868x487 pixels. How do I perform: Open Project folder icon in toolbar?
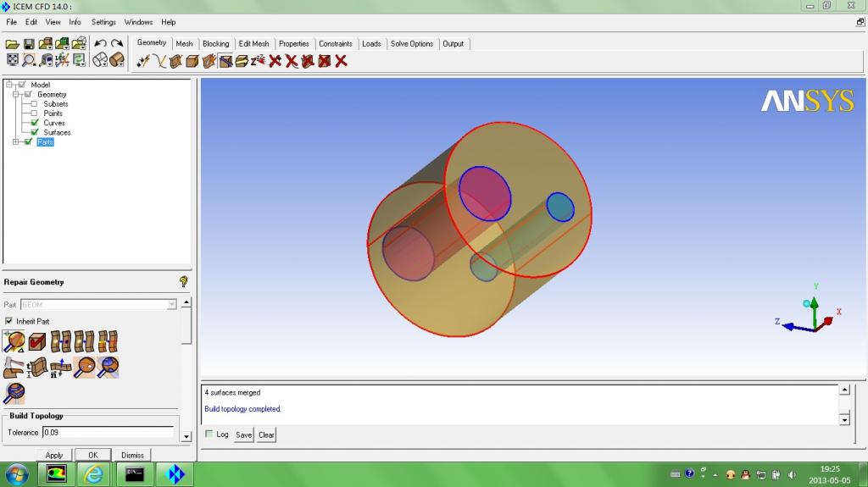click(x=12, y=44)
